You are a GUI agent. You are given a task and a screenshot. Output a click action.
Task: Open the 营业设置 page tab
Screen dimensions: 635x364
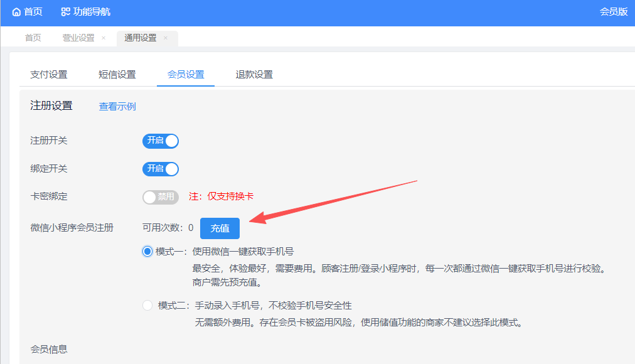78,38
